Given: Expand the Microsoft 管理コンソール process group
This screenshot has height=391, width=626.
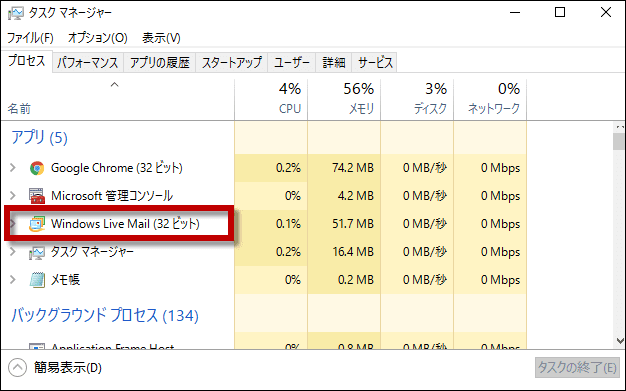Looking at the screenshot, I should coord(13,196).
